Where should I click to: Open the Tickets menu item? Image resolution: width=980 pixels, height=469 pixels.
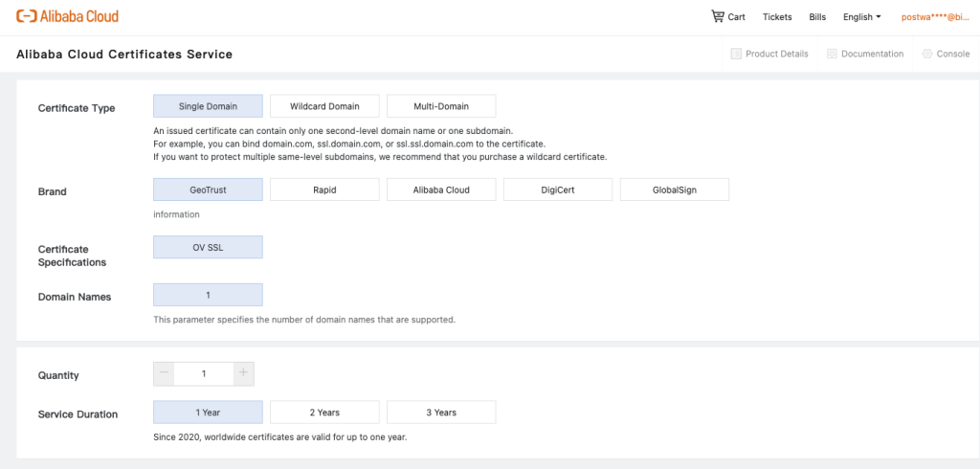click(777, 16)
